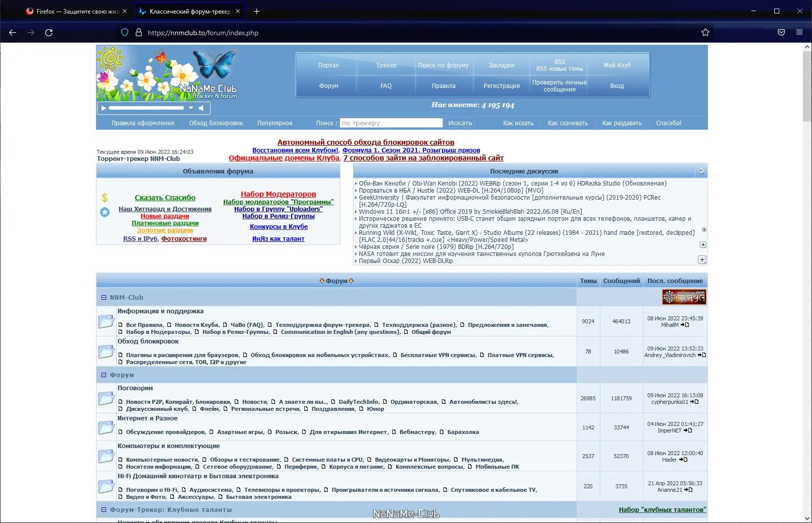Image resolution: width=812 pixels, height=523 pixels.
Task: Open the Регистрация menu item
Action: click(501, 86)
